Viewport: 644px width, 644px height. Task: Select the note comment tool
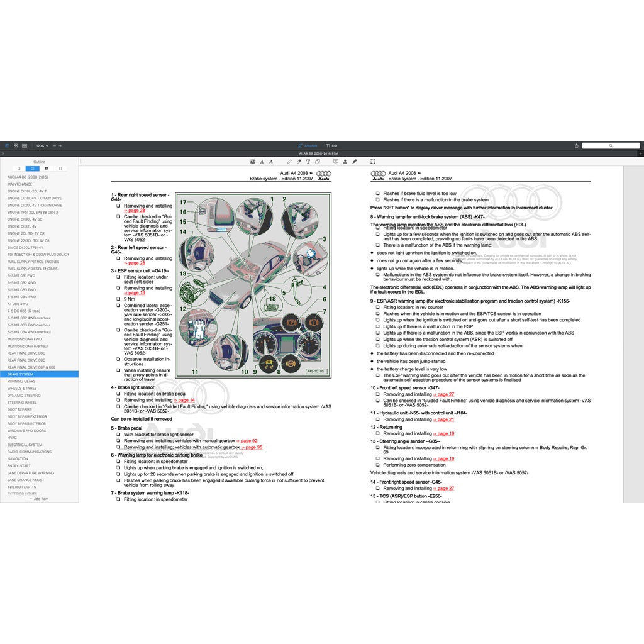coord(336,162)
